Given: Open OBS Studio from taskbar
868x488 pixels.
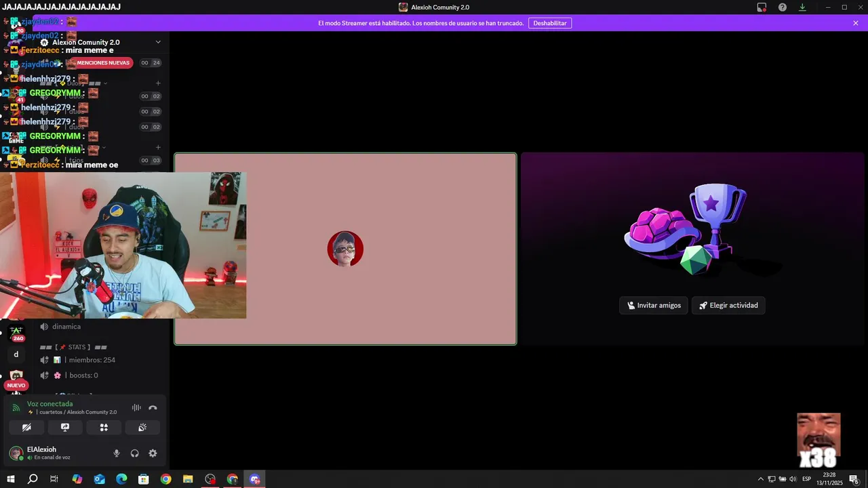Looking at the screenshot, I should (210, 479).
